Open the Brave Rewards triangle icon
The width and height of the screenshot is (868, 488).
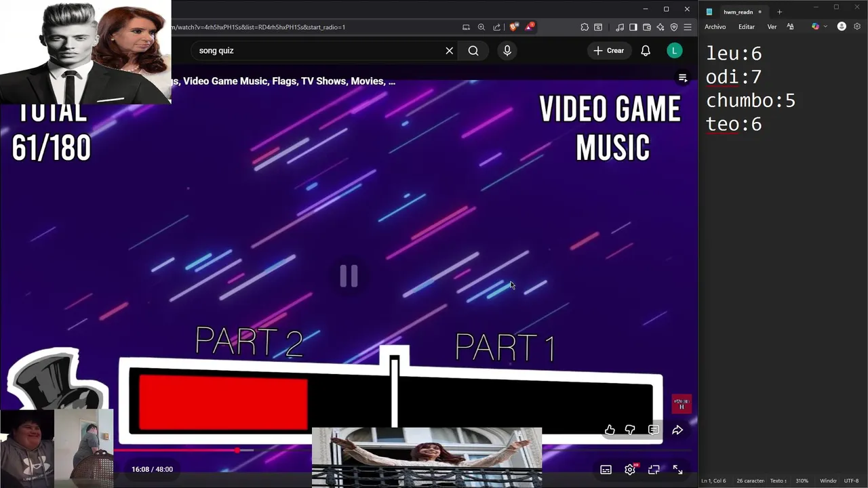529,27
